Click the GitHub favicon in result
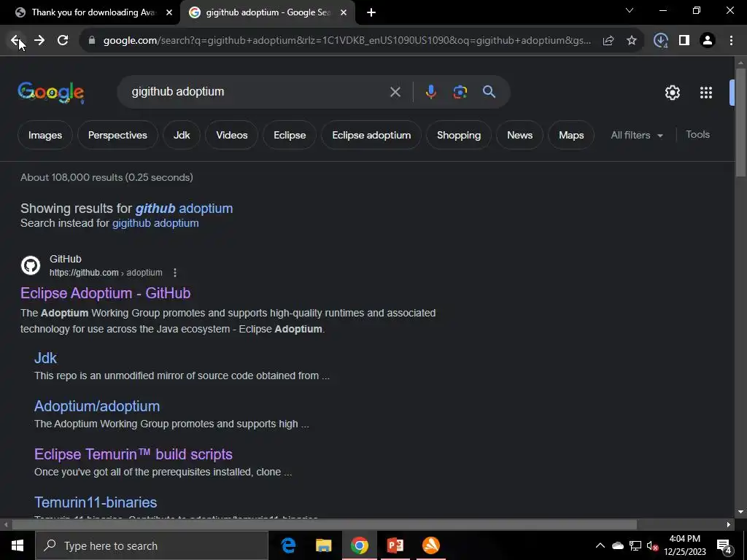The image size is (747, 560). tap(31, 265)
